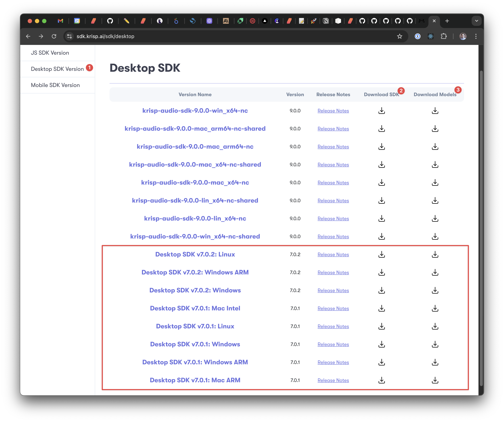504x422 pixels.
Task: Download SDK for krisp-audio-sdk-9.0.0-win_x64-nc
Action: (381, 111)
